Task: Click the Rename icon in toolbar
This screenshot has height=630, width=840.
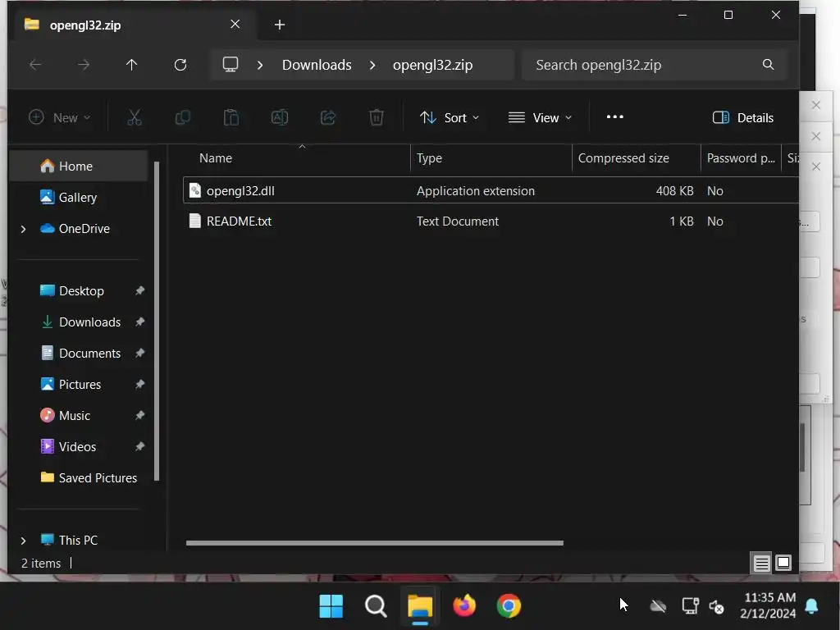Action: (280, 117)
